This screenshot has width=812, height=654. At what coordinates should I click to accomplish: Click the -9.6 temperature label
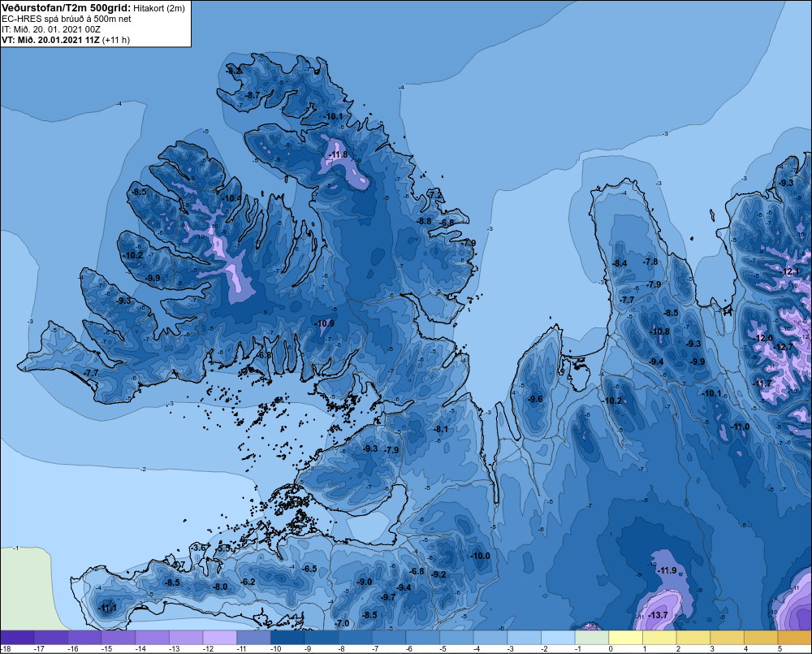click(x=535, y=399)
